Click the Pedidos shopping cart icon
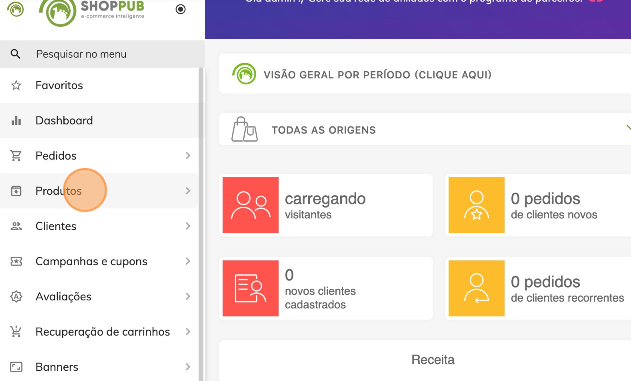 click(x=16, y=155)
